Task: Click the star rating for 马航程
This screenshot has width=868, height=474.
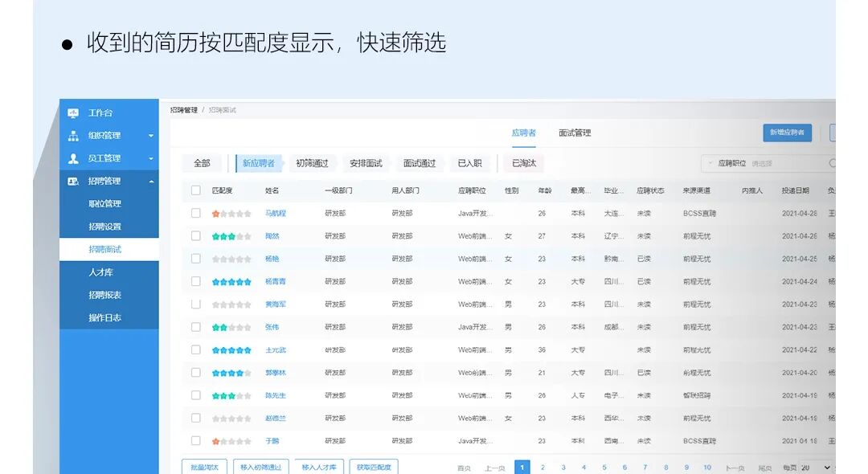Action: [231, 214]
